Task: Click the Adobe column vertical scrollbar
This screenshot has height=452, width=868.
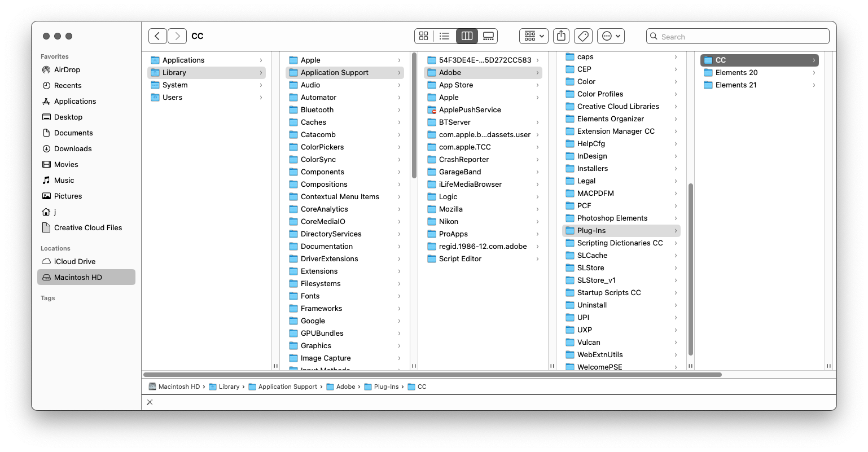Action: pyautogui.click(x=690, y=270)
